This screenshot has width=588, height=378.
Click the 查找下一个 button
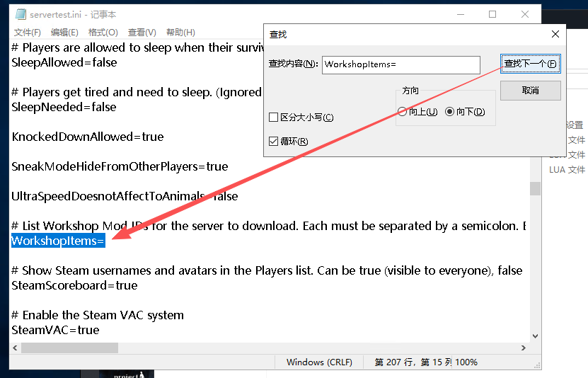(x=530, y=64)
